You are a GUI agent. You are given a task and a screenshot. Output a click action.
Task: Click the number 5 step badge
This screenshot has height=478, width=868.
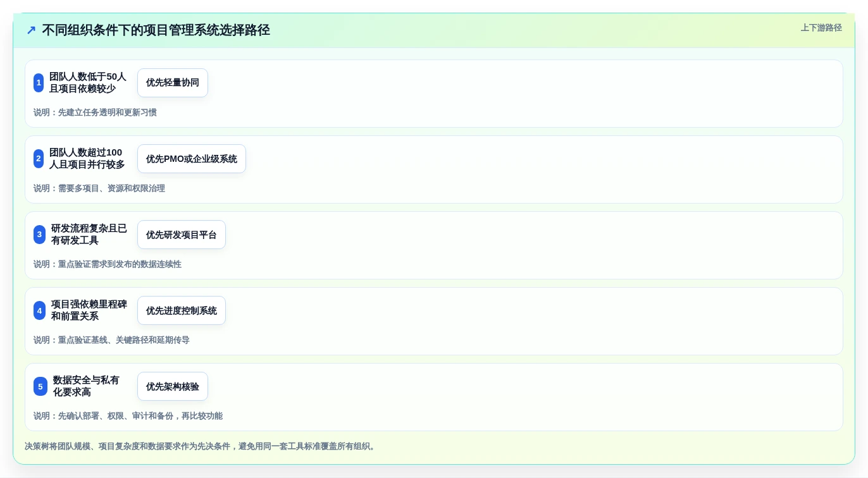click(x=40, y=386)
